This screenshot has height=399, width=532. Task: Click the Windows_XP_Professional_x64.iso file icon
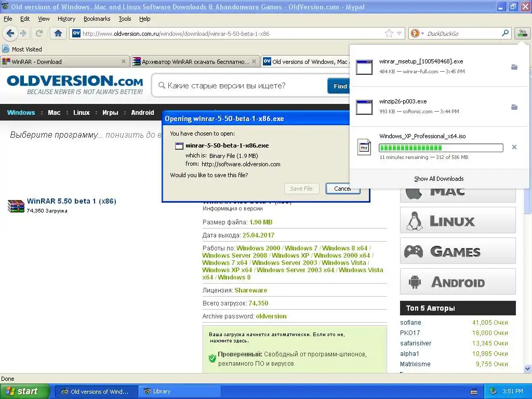click(x=364, y=147)
